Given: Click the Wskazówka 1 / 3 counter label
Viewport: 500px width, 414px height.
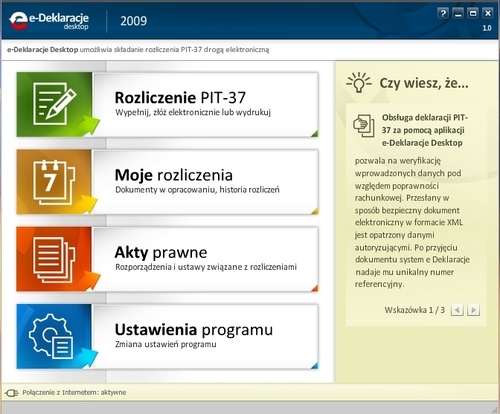Looking at the screenshot, I should 414,310.
